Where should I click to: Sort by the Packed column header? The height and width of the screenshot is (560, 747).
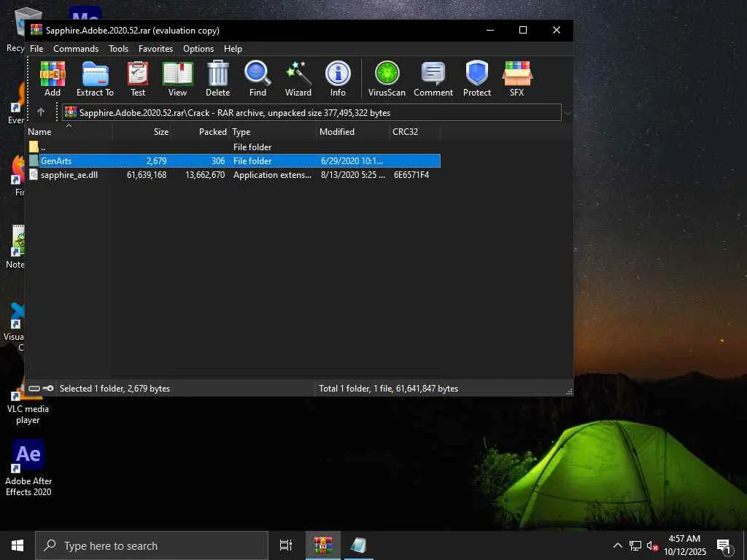pos(200,131)
